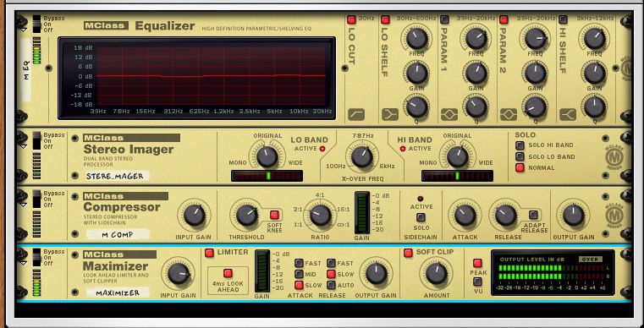This screenshot has width=644, height=328.
Task: Select the Solo Hi Band button
Action: pos(520,145)
